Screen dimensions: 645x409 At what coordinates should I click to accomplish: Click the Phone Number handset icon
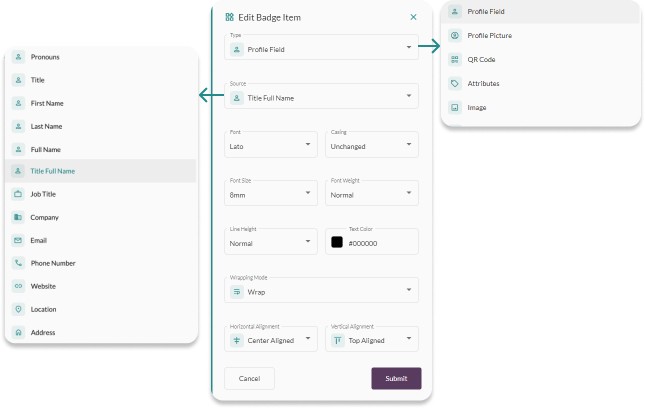pos(18,263)
